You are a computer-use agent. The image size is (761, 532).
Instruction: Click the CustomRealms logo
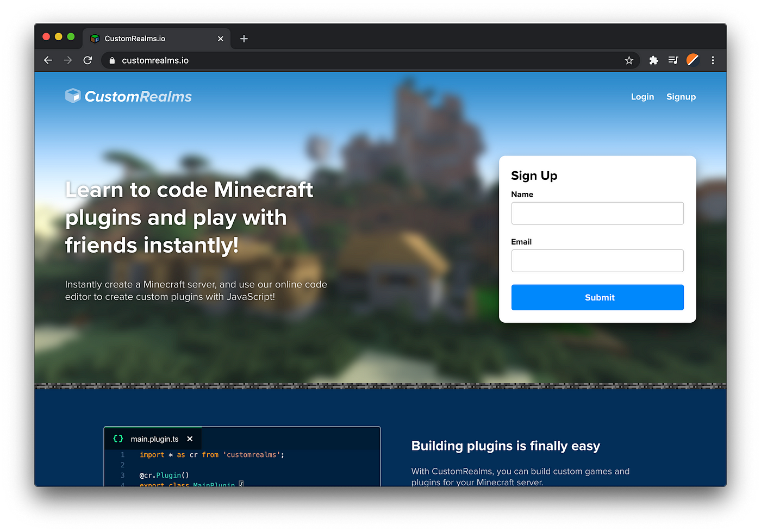[x=128, y=96]
